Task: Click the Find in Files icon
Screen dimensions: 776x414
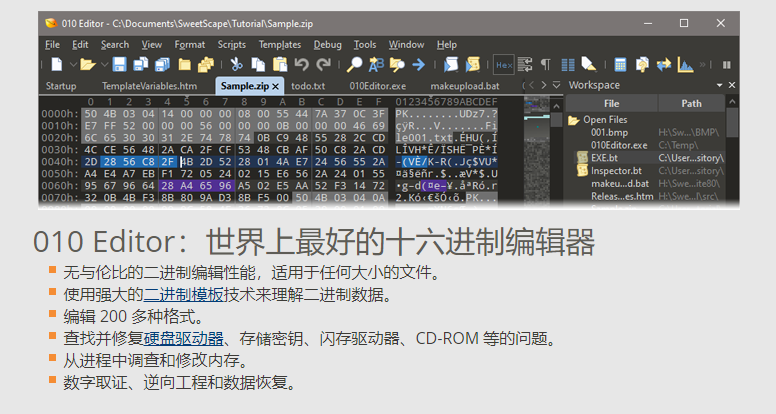Action: (397, 64)
